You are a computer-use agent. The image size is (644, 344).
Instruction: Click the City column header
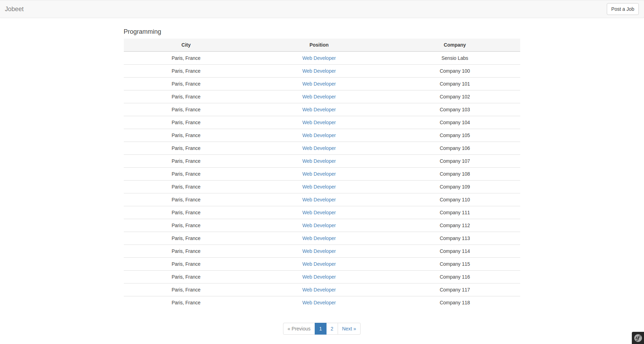(186, 45)
